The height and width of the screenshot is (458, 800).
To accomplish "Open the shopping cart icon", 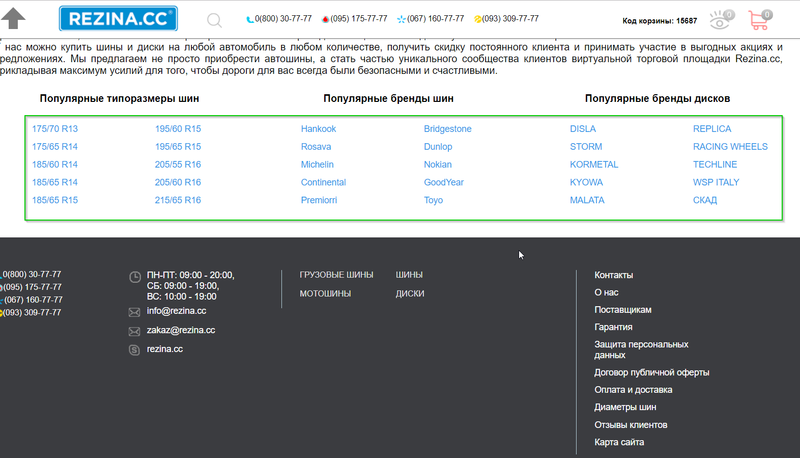I will [x=760, y=20].
